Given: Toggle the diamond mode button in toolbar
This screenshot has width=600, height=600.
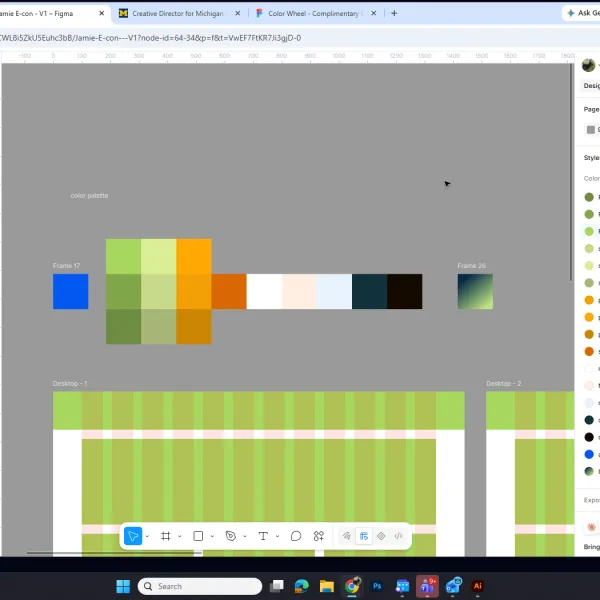Looking at the screenshot, I should pyautogui.click(x=381, y=536).
